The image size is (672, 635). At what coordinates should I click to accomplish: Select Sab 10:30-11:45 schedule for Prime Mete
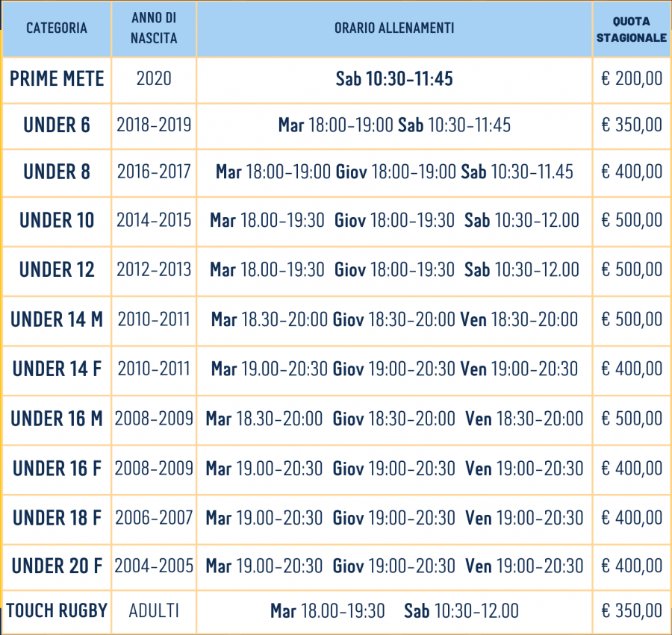[393, 79]
